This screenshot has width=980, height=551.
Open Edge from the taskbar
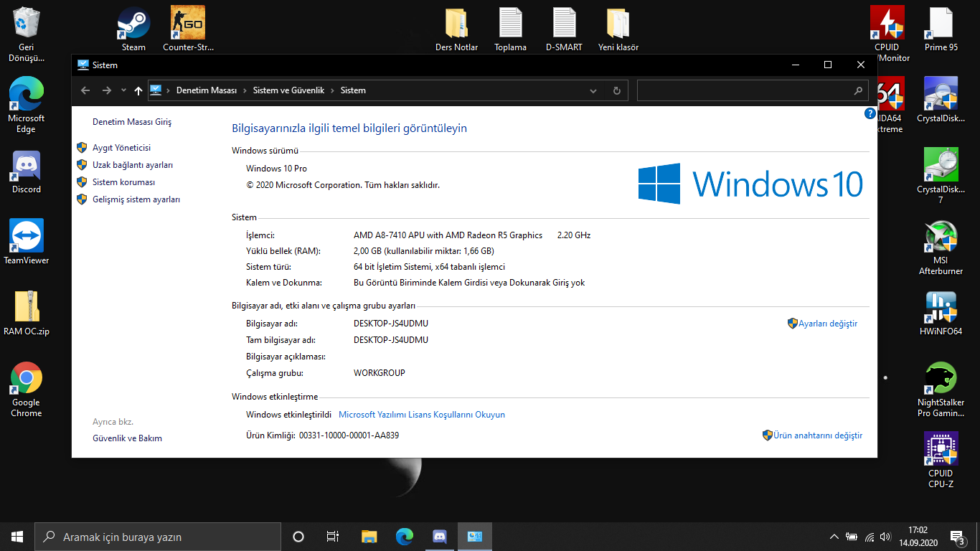click(405, 537)
